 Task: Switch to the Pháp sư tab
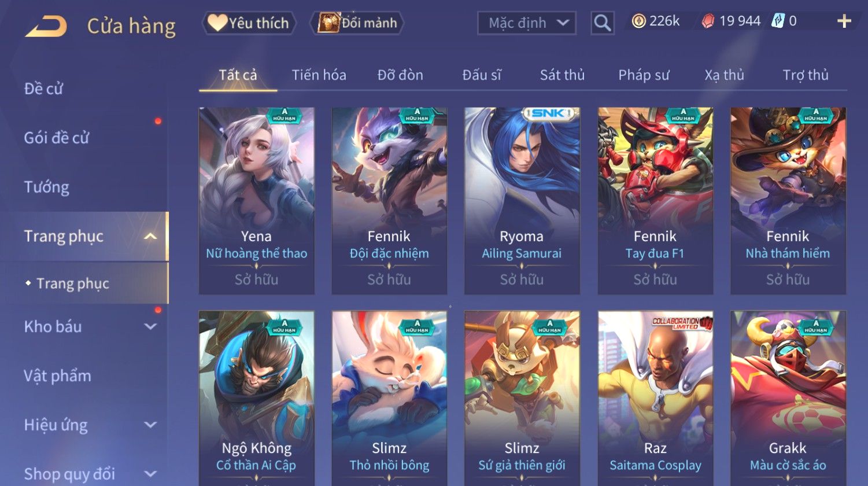coord(644,75)
